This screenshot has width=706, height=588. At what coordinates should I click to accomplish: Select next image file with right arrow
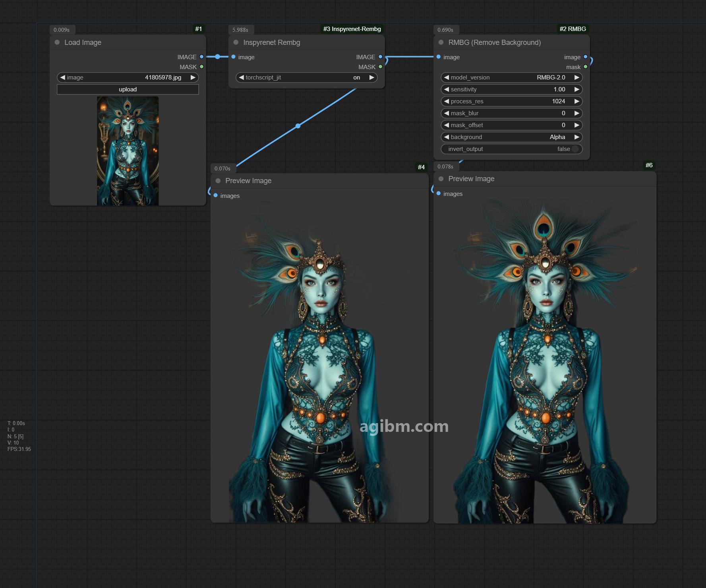(193, 77)
